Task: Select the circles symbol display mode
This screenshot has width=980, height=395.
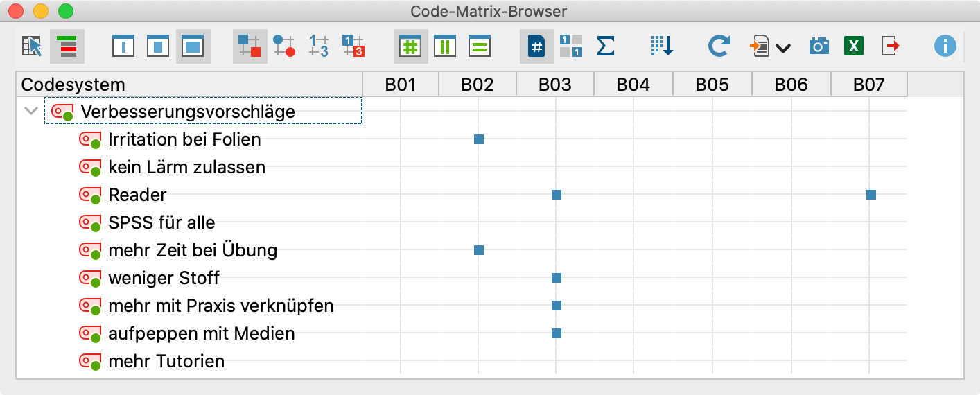Action: [284, 46]
